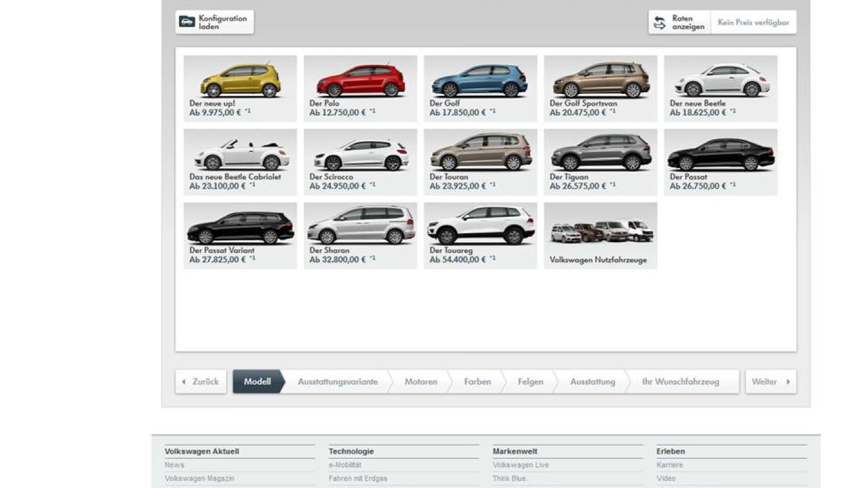Open the e-Mobilität link under Technologie
Image resolution: width=868 pixels, height=488 pixels.
click(x=344, y=465)
